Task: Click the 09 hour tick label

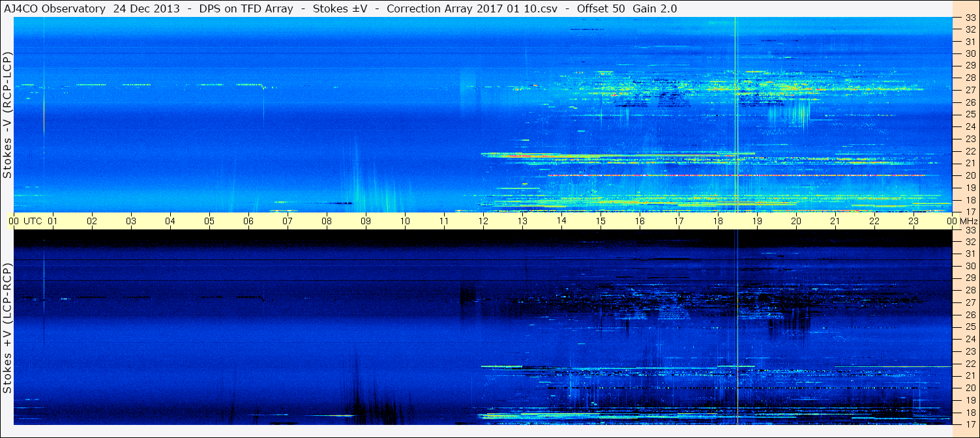Action: point(366,221)
